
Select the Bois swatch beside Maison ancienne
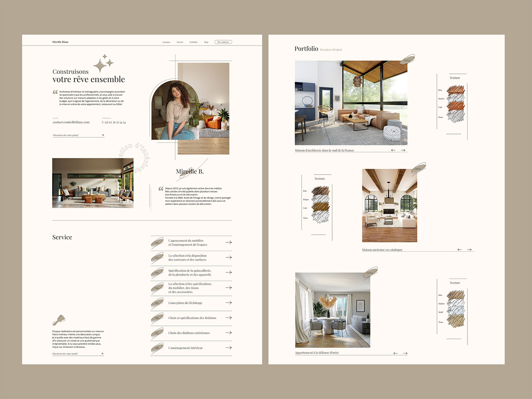320,191
